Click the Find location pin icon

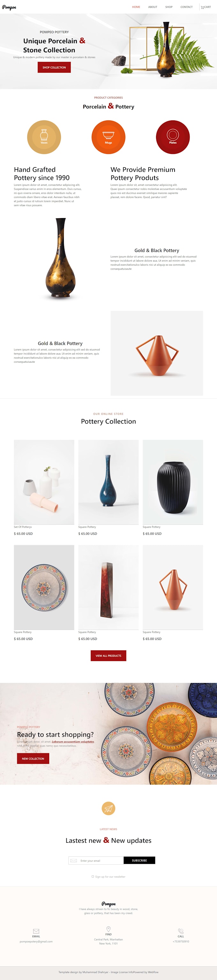point(108,929)
